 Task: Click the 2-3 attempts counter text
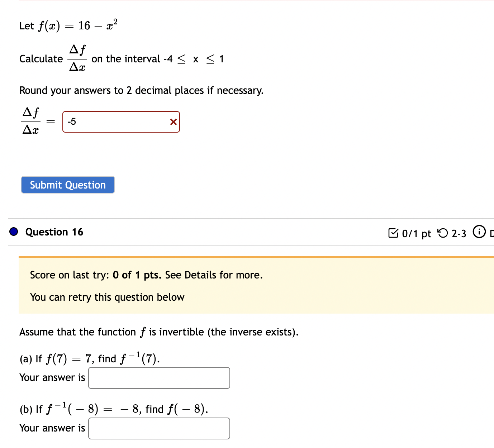[x=459, y=233]
